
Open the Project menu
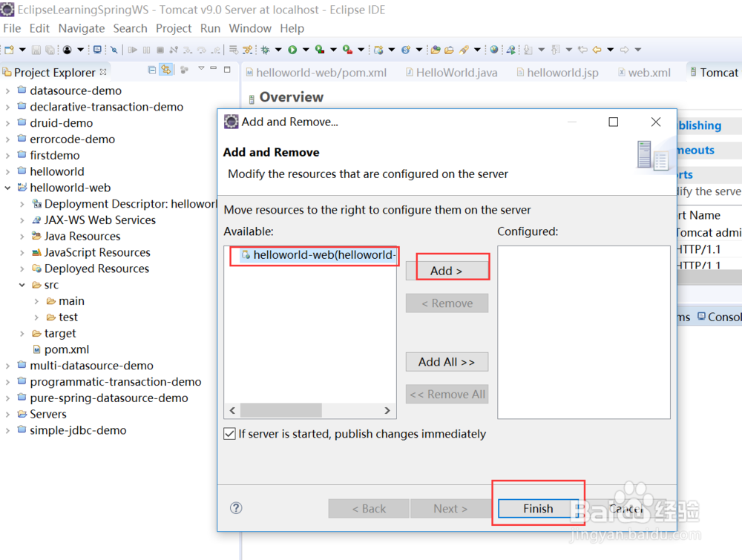click(173, 28)
